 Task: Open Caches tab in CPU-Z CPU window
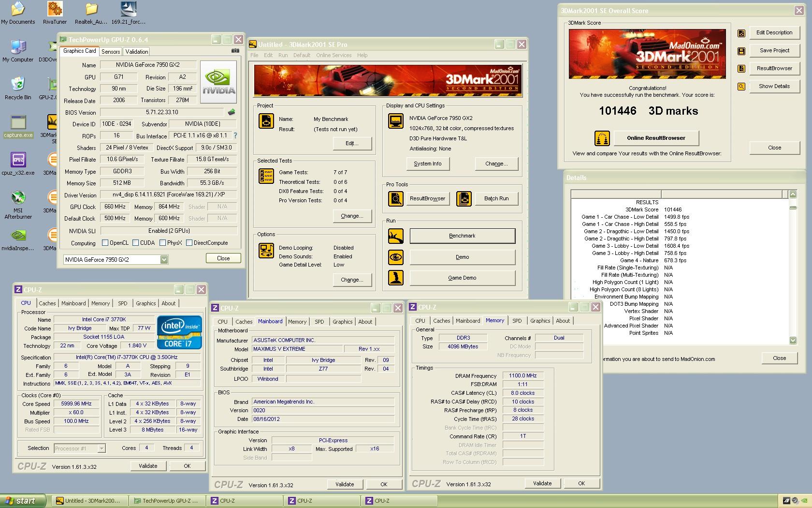47,303
